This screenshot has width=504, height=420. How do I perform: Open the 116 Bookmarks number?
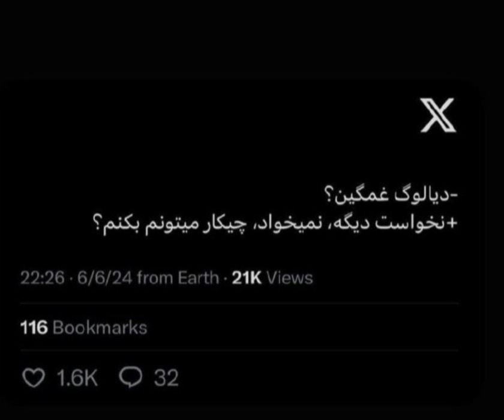coord(34,328)
